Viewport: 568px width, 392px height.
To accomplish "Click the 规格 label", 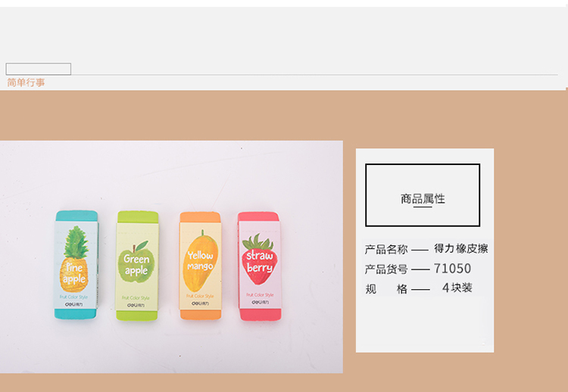I will click(x=386, y=289).
